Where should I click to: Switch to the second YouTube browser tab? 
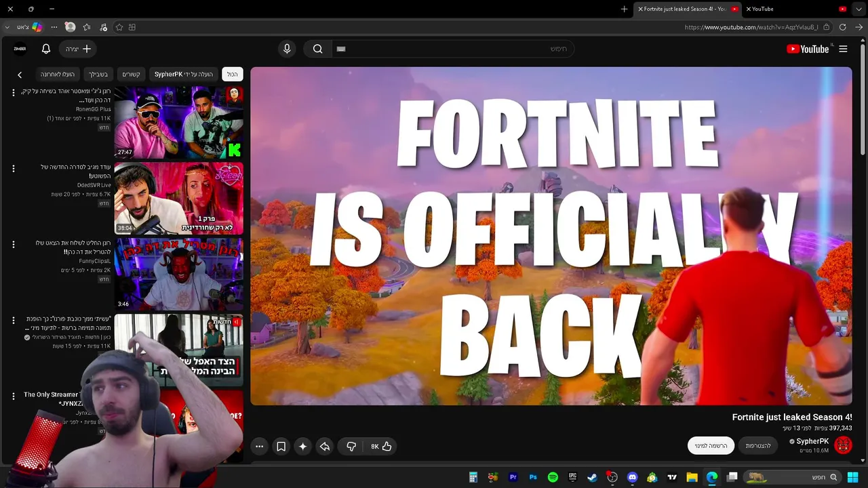[797, 9]
